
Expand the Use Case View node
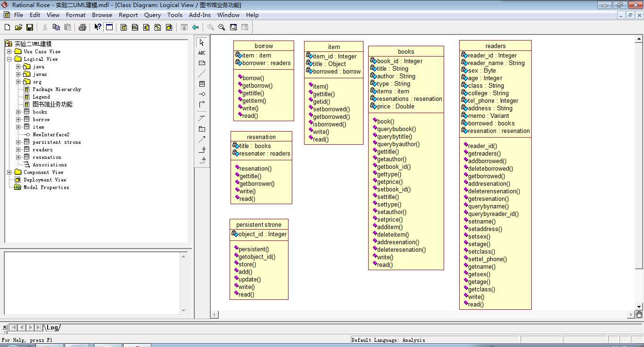pyautogui.click(x=9, y=51)
